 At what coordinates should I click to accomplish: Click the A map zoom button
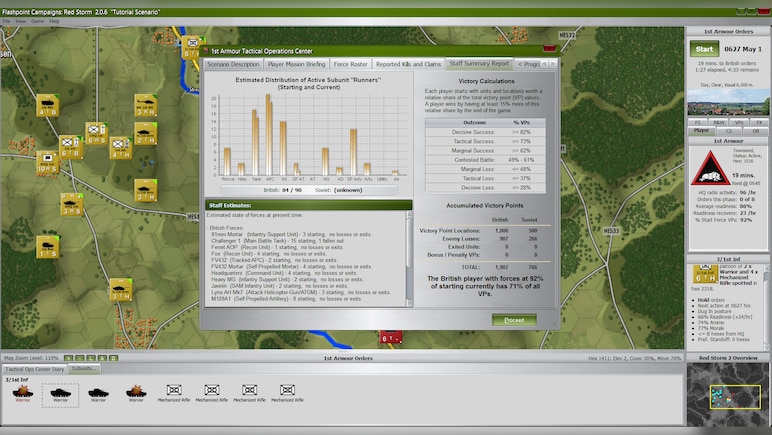coord(102,358)
